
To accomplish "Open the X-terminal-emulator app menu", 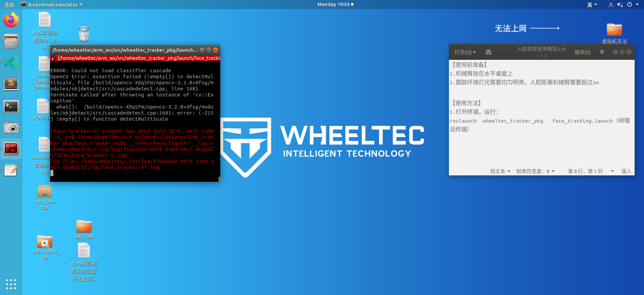I will 52,5.
